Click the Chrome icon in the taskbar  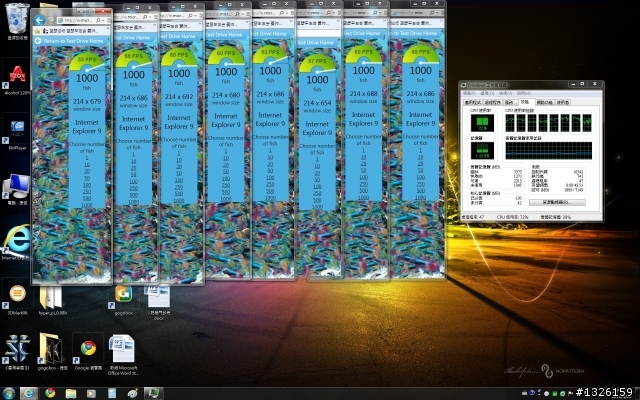click(x=50, y=393)
